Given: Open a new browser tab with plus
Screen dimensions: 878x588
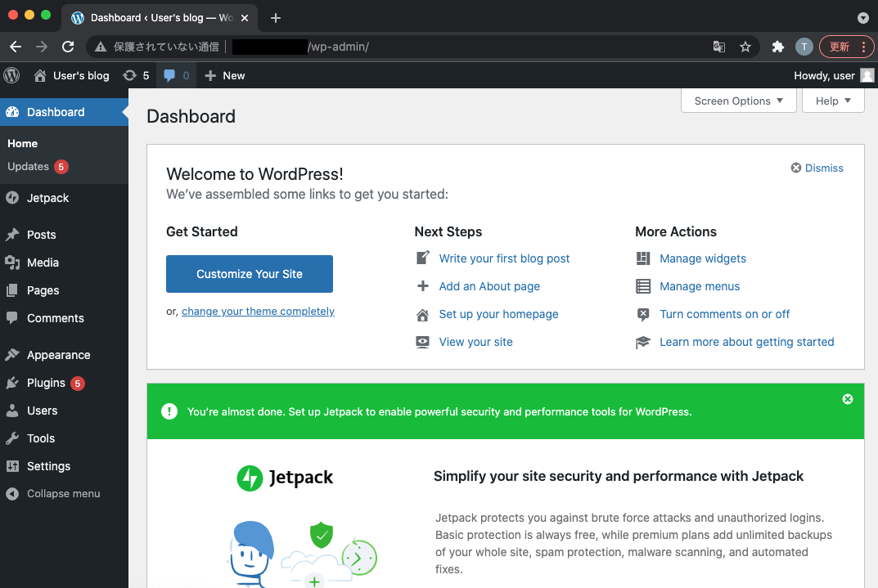Looking at the screenshot, I should coord(276,18).
